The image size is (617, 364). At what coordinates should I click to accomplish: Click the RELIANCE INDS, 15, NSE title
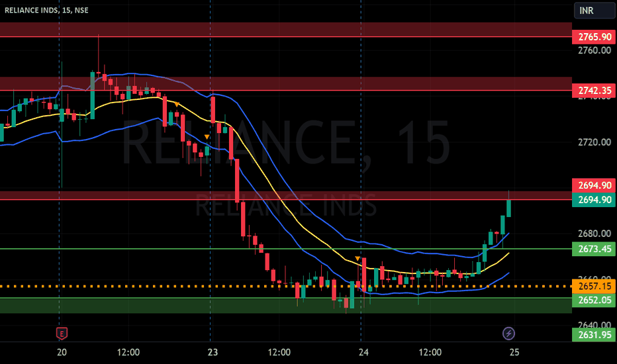tap(46, 10)
